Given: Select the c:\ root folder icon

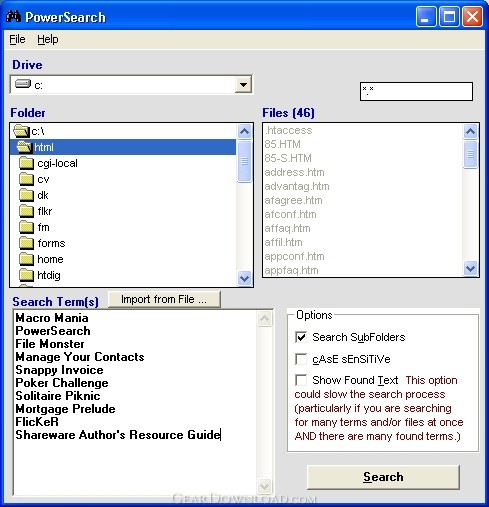Looking at the screenshot, I should click(21, 131).
